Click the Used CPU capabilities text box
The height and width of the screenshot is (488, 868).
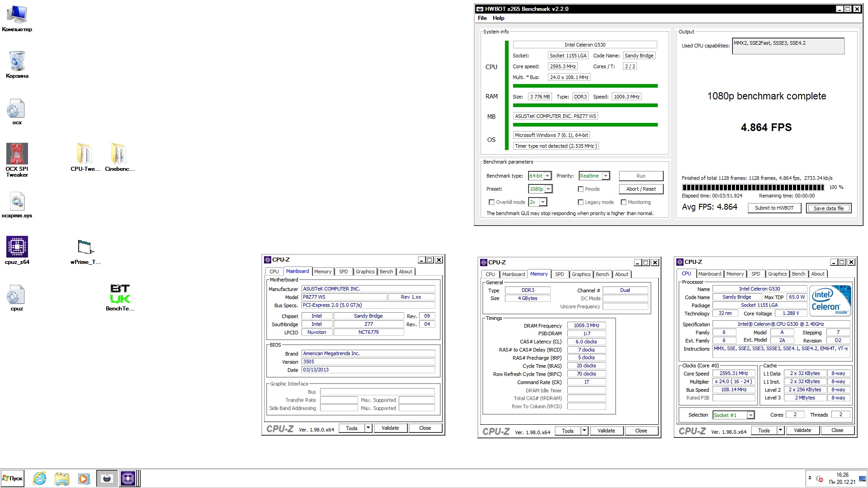pyautogui.click(x=788, y=46)
